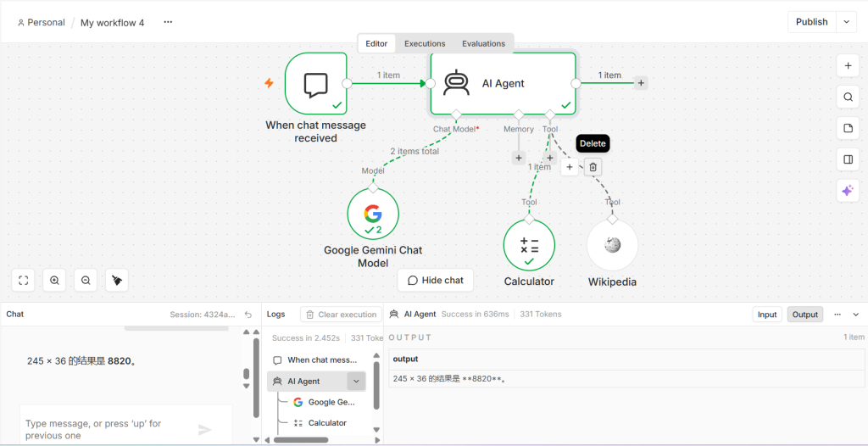Hide the chat panel
Screen dimensions: 868x446
pyautogui.click(x=436, y=281)
